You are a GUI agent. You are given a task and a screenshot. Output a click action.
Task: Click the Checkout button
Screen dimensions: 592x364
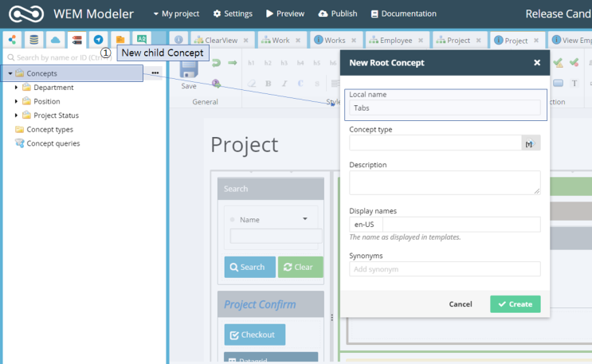[255, 335]
